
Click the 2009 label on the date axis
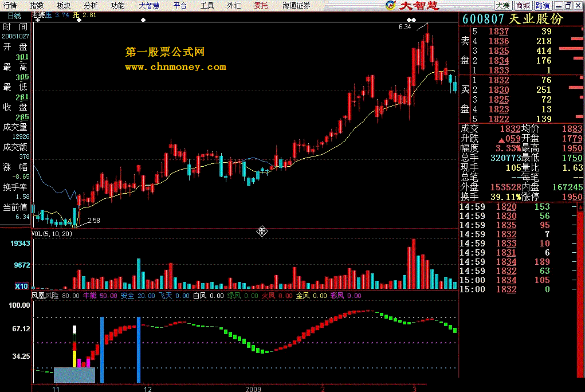pyautogui.click(x=253, y=389)
